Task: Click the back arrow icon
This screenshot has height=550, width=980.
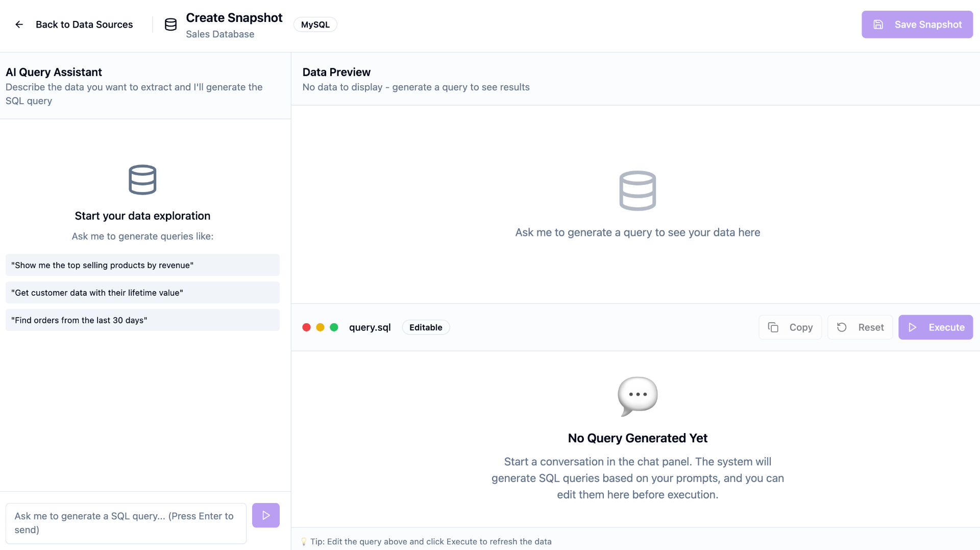Action: coord(19,25)
